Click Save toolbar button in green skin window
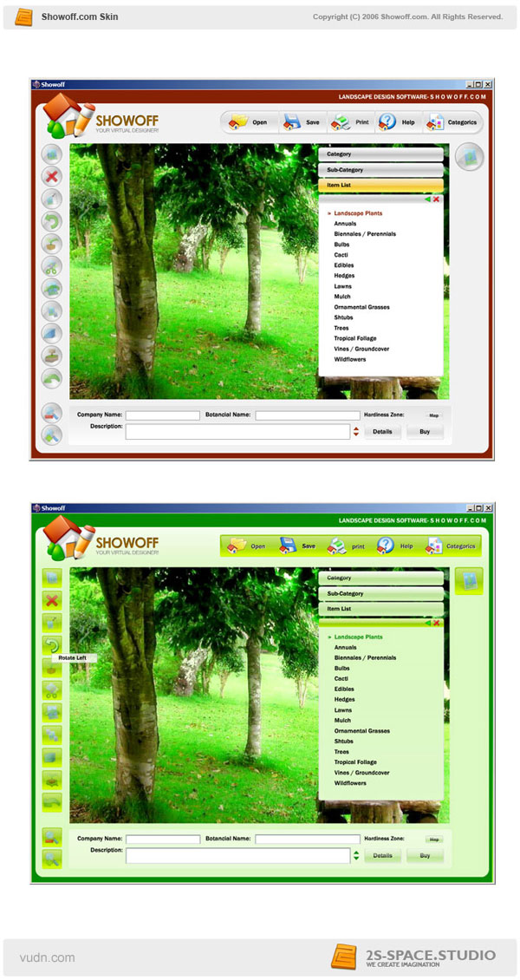This screenshot has height=980, width=520. coord(298,546)
